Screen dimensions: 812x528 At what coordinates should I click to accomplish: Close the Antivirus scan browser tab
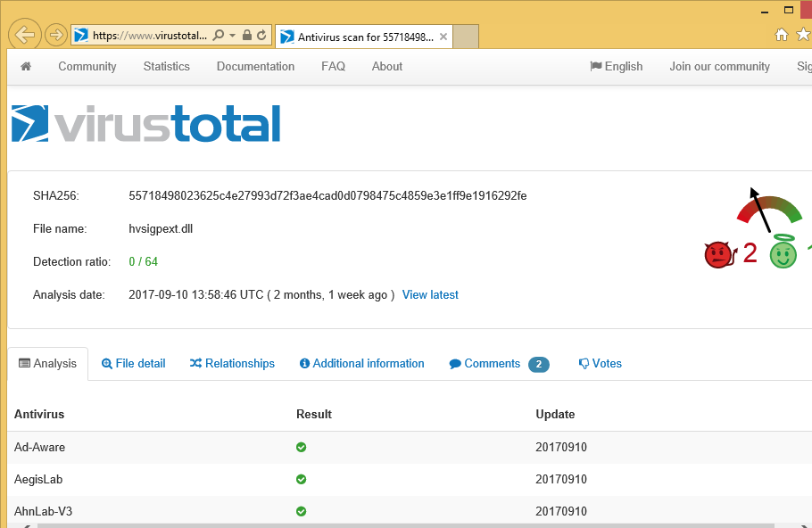444,37
